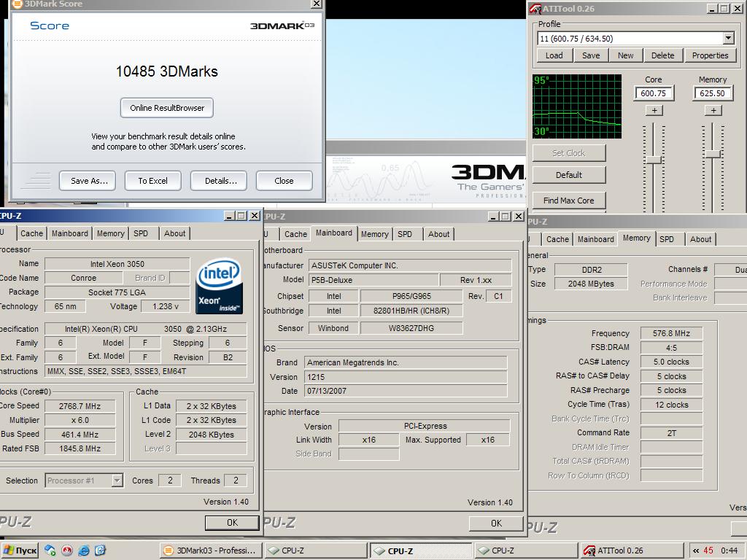The image size is (747, 560).
Task: Open ATITool Properties
Action: click(710, 55)
